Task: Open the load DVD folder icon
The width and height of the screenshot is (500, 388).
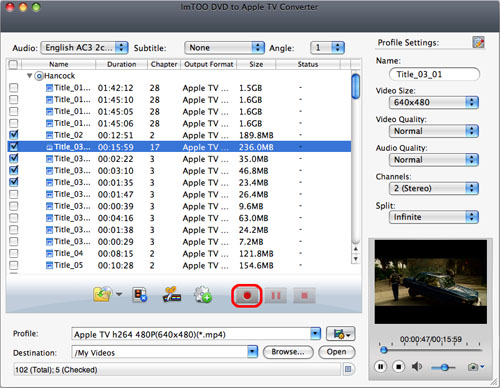Action: (103, 294)
